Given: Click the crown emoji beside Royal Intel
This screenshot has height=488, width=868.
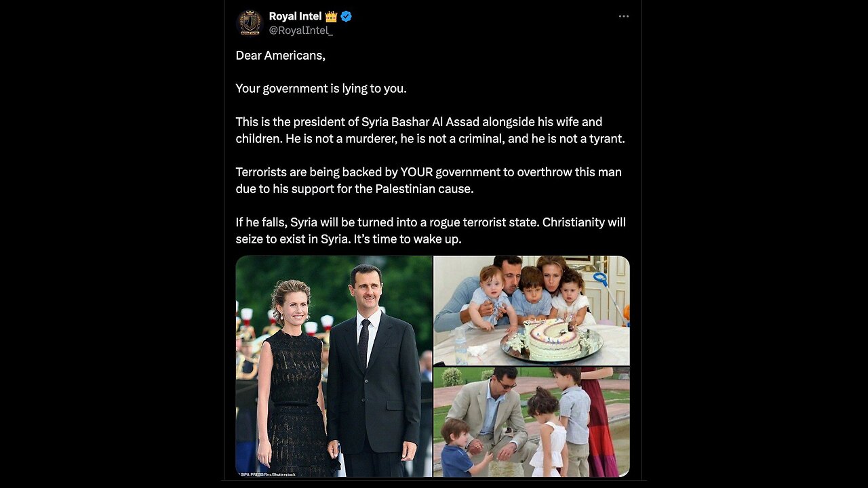Looking at the screenshot, I should coord(331,16).
